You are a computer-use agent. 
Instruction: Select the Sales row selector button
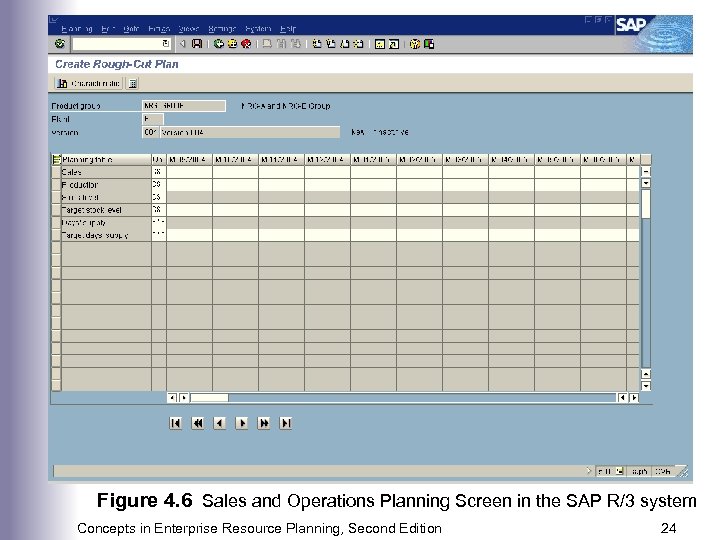point(56,172)
